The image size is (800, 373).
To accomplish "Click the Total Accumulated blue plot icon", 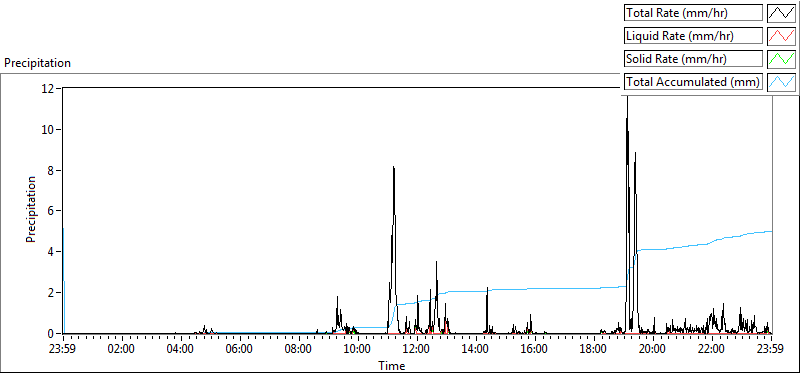I will coord(782,82).
